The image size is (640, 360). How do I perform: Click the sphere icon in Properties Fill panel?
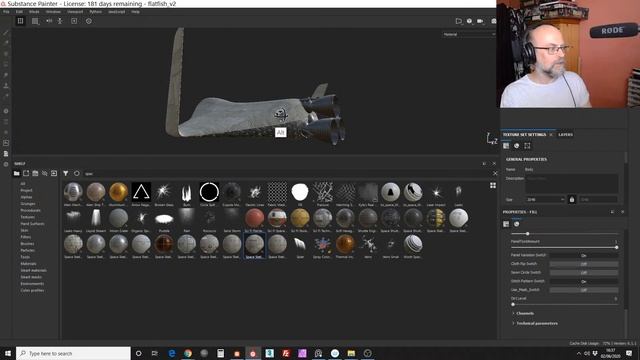[517, 224]
